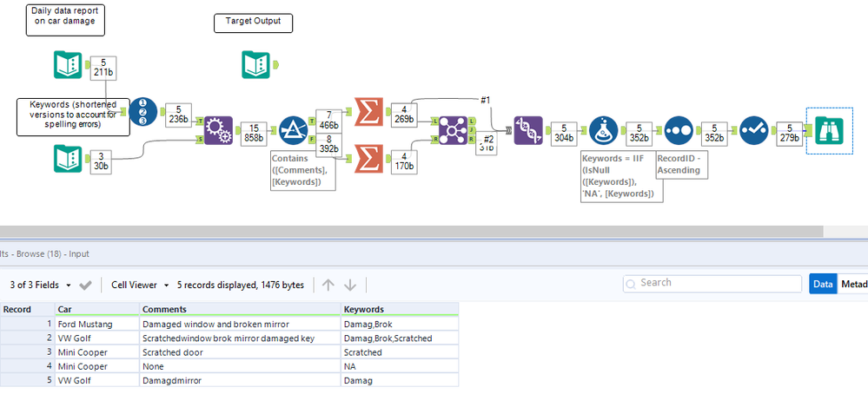Select the record number 3 row header

tap(27, 352)
